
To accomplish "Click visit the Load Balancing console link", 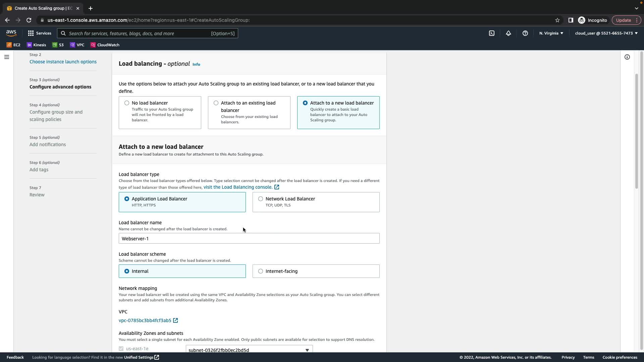I will 238,187.
